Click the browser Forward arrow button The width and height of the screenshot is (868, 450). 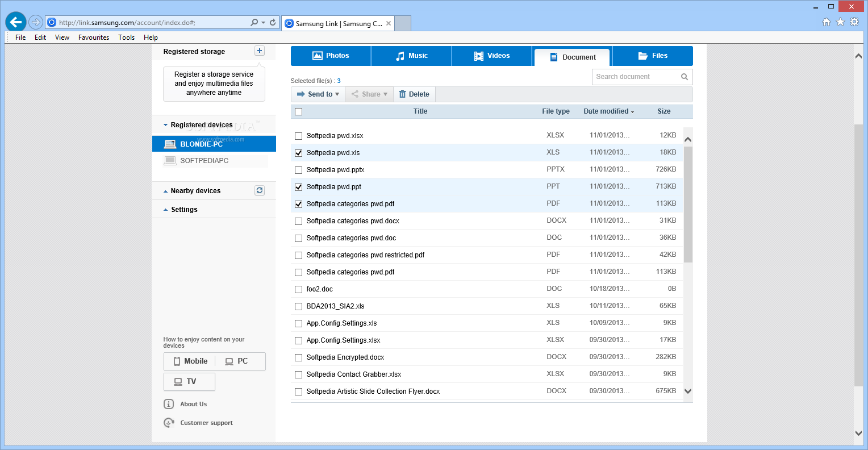(x=36, y=22)
